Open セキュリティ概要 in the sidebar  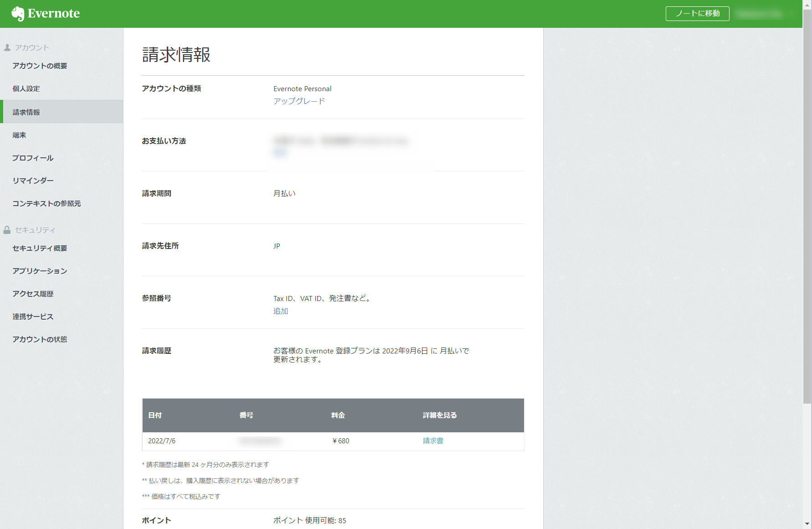pyautogui.click(x=40, y=248)
